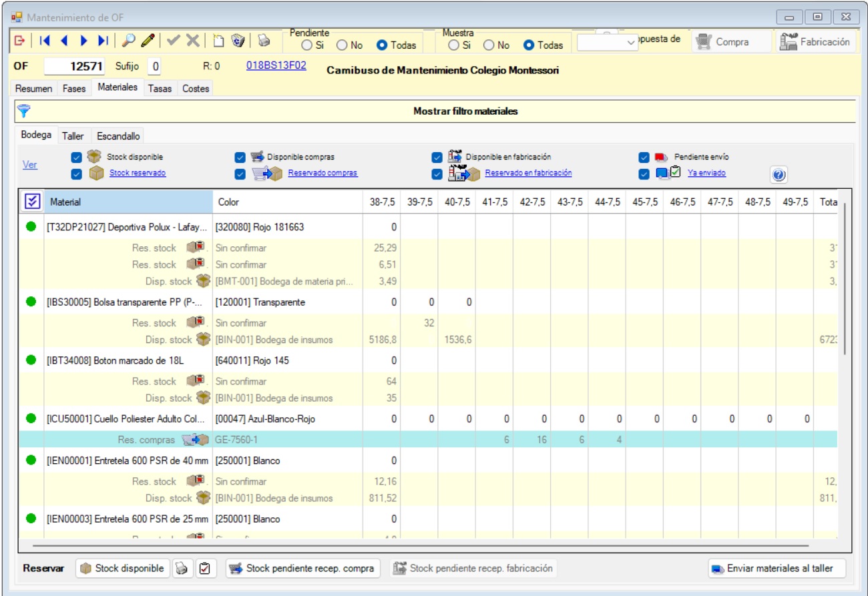Click the pencil edit icon
This screenshot has width=868, height=596.
tap(148, 41)
